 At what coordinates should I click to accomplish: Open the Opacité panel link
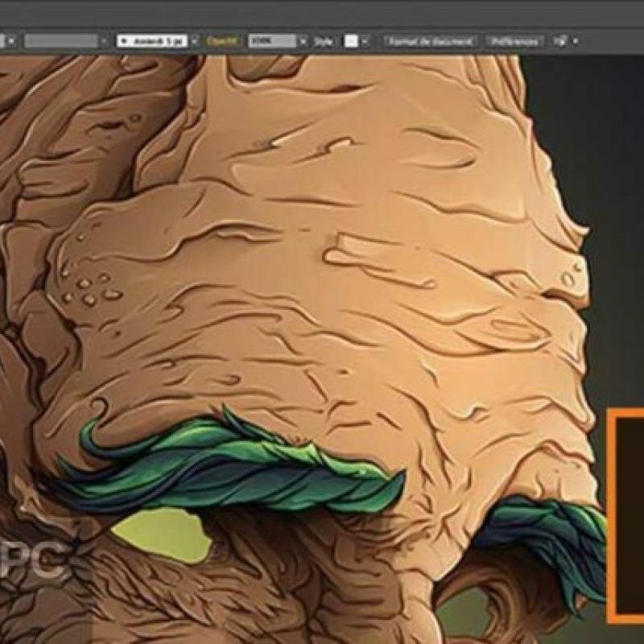pos(222,41)
